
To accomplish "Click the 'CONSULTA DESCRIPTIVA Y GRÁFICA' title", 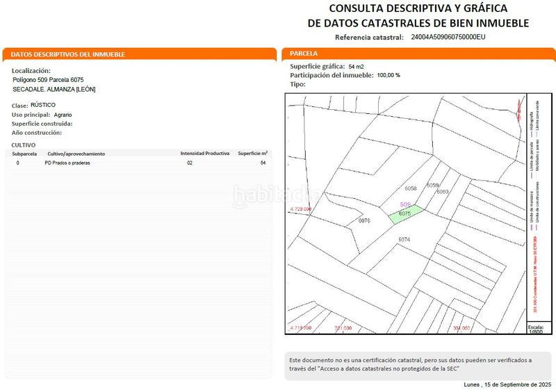I will [418, 8].
